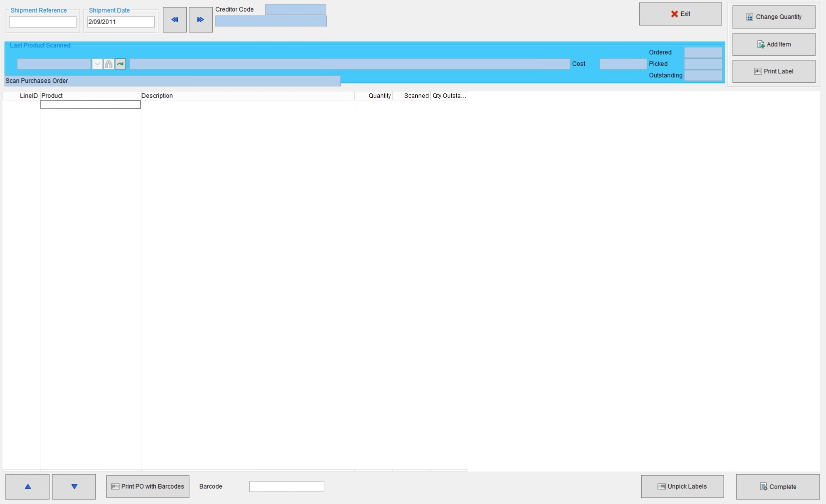
Task: Click Add Item
Action: 773,44
